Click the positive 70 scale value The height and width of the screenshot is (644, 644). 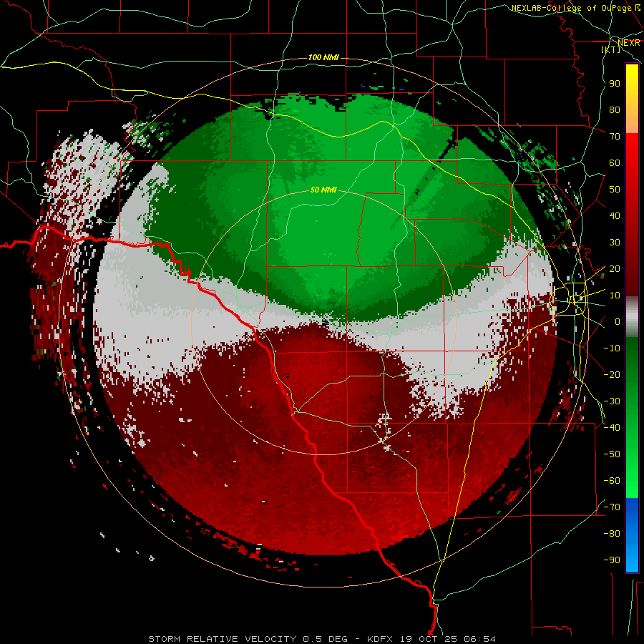[615, 137]
